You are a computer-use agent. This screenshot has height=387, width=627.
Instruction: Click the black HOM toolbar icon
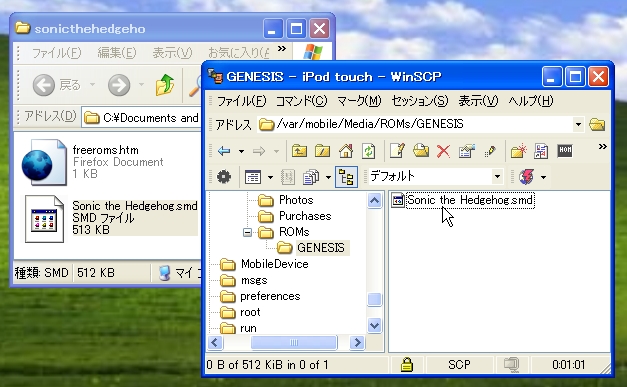point(565,150)
